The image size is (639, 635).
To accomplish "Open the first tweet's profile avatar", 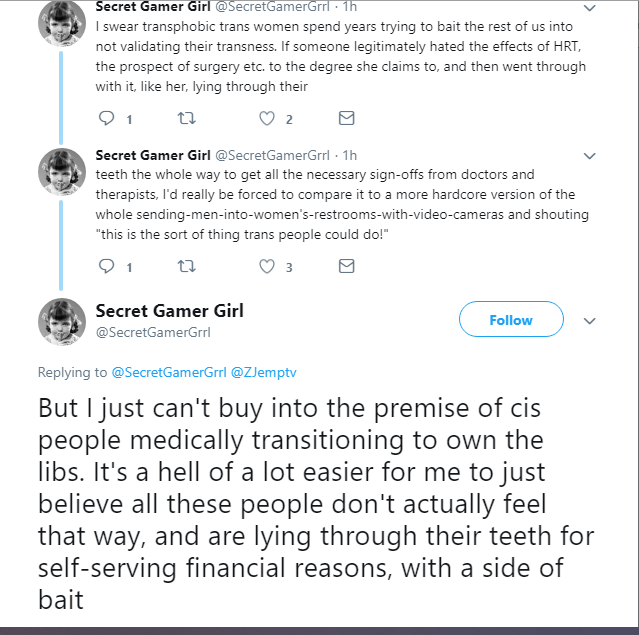I will click(x=62, y=23).
